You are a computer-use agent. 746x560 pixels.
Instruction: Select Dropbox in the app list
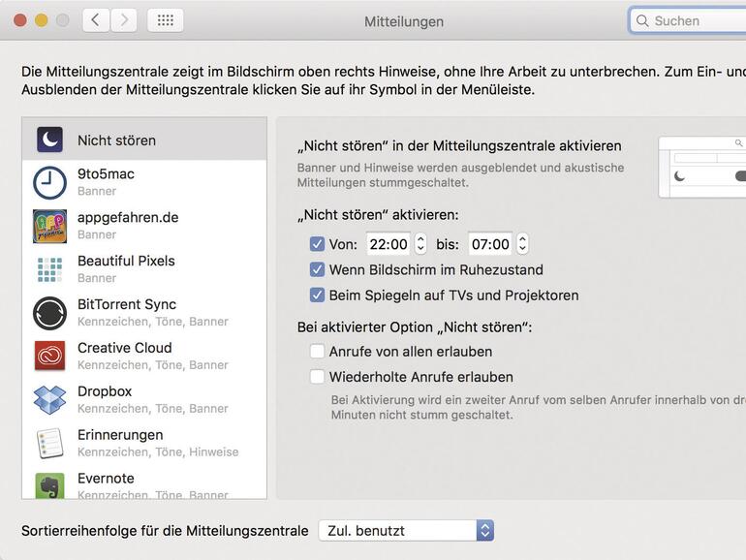pos(144,400)
